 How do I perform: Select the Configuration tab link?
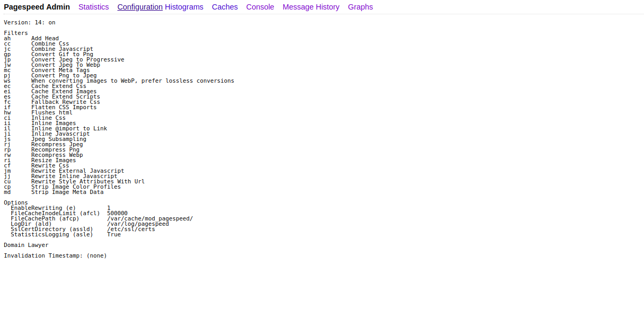click(140, 7)
